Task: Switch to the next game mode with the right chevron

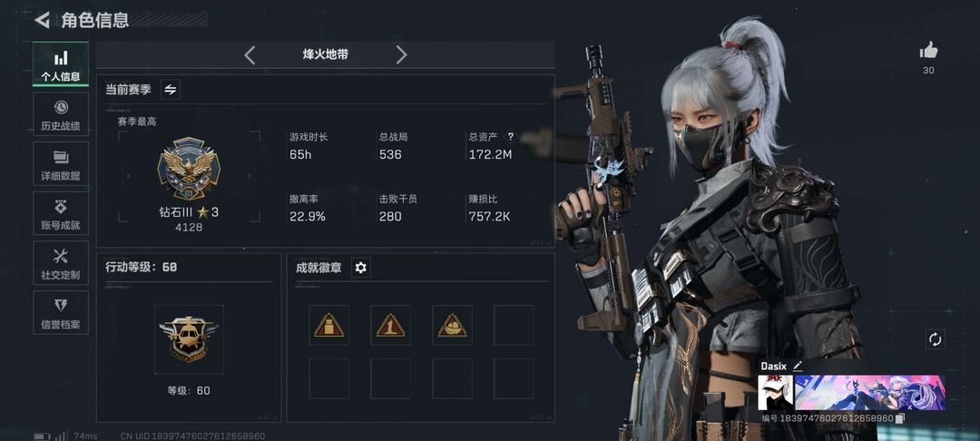Action: tap(401, 55)
